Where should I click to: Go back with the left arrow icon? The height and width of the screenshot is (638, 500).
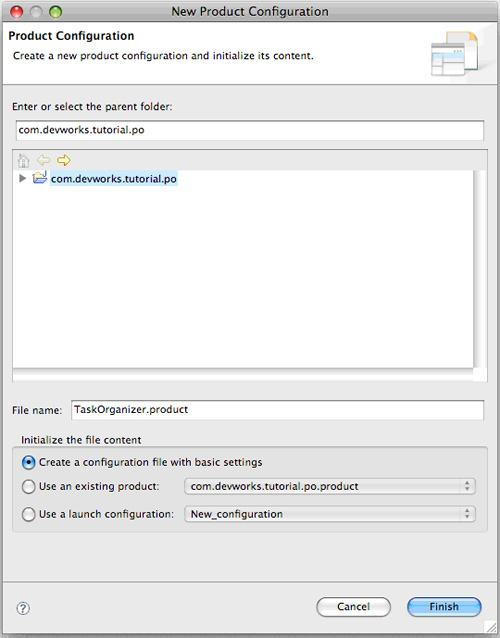coord(44,160)
